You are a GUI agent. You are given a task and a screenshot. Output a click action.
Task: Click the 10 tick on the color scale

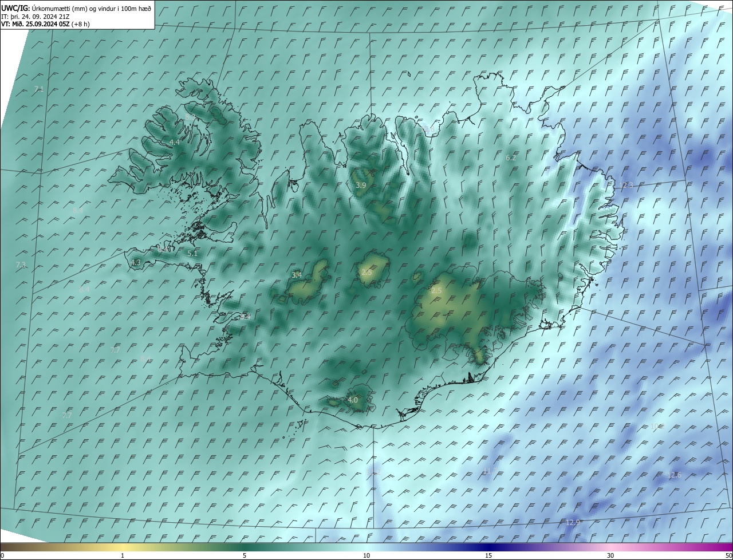pyautogui.click(x=366, y=555)
